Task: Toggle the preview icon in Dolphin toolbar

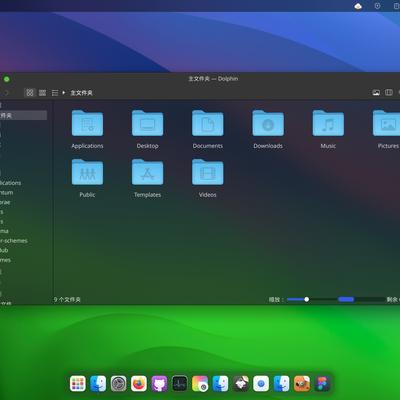Action: pos(376,92)
